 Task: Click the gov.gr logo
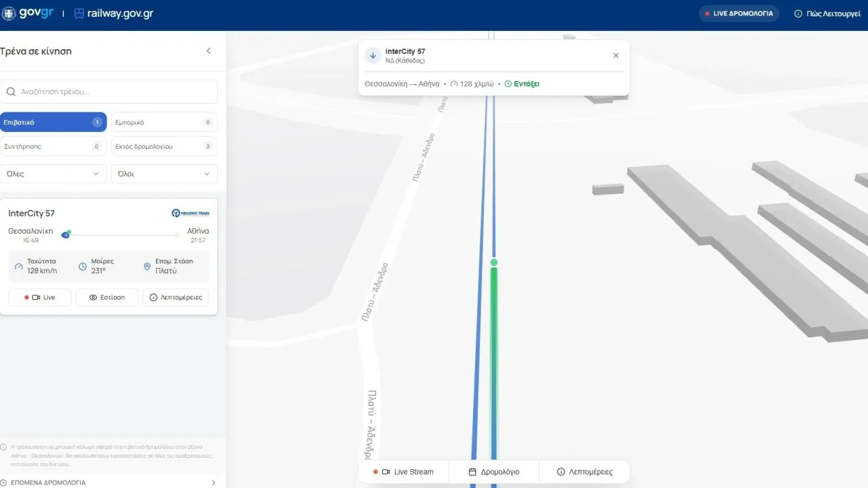(28, 13)
